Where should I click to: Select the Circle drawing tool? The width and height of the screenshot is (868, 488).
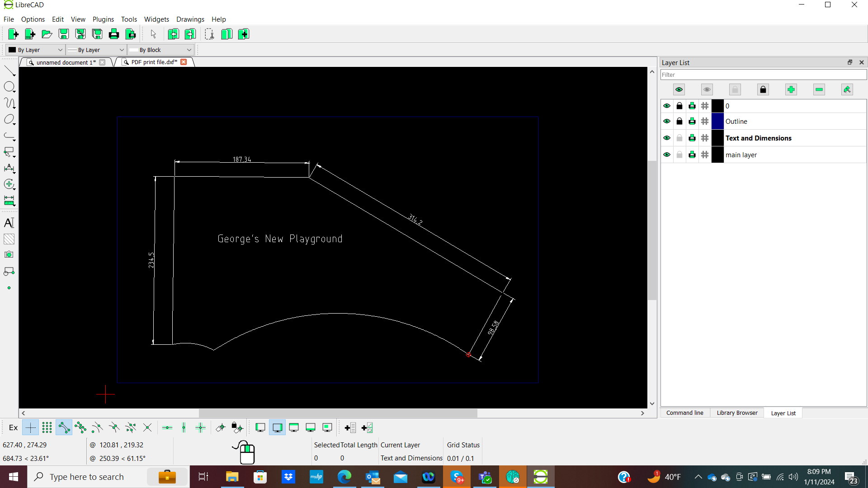pos(9,87)
